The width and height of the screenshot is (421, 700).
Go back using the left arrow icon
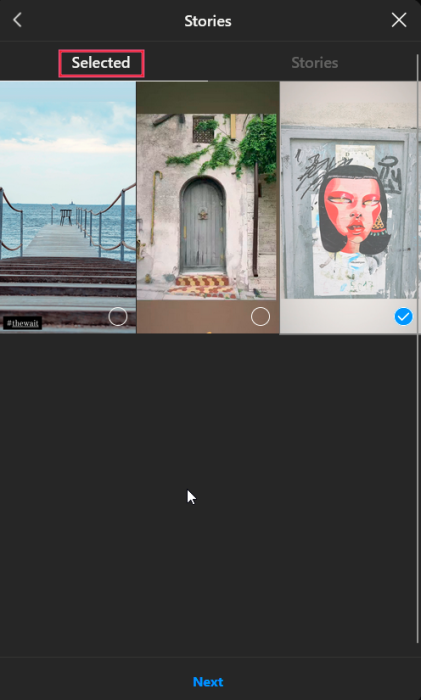[17, 20]
